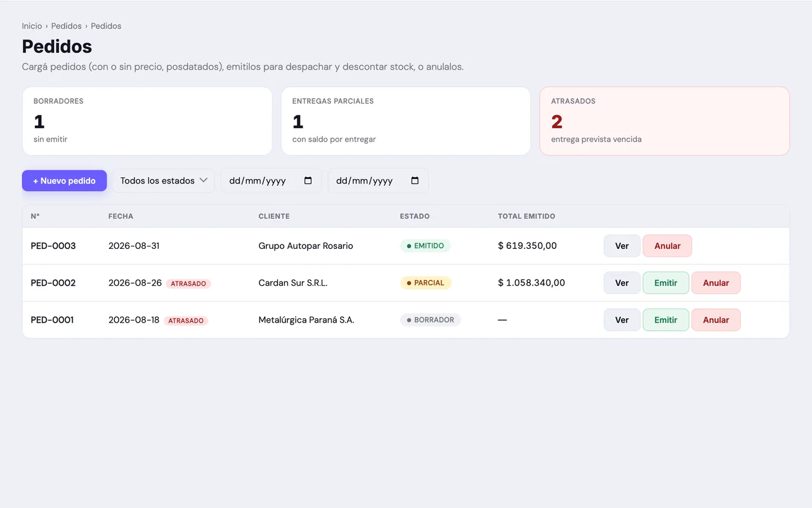The width and height of the screenshot is (812, 508).
Task: Click order number PED-0001
Action: tap(53, 319)
